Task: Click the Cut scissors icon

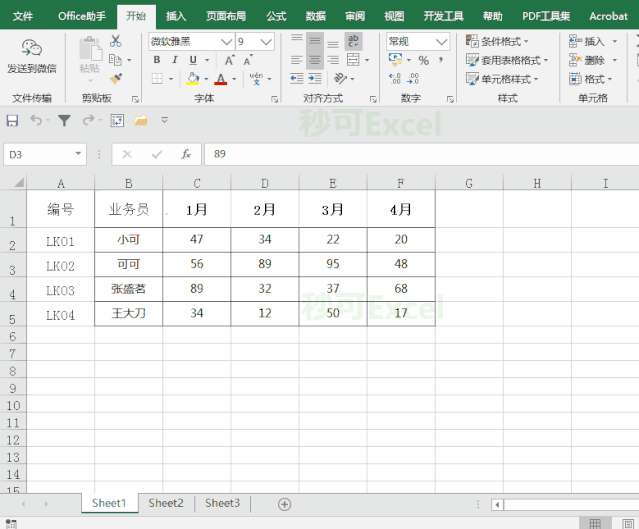Action: pos(116,41)
